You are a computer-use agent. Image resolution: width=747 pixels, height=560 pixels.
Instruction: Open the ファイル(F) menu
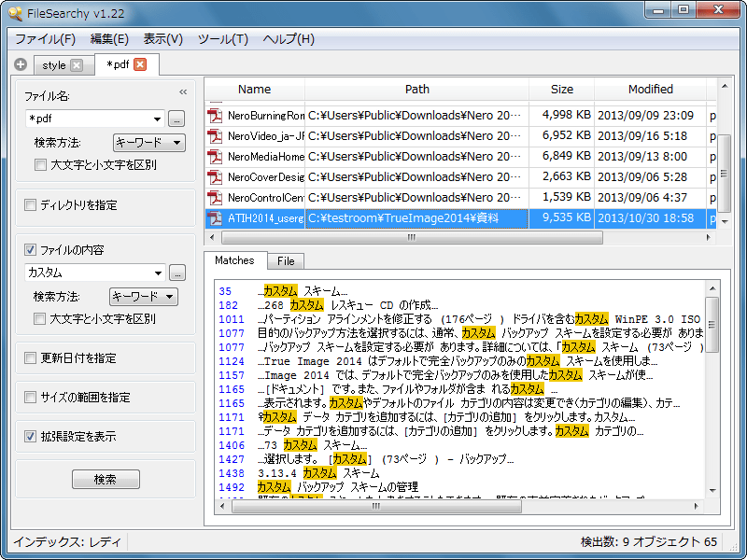45,39
